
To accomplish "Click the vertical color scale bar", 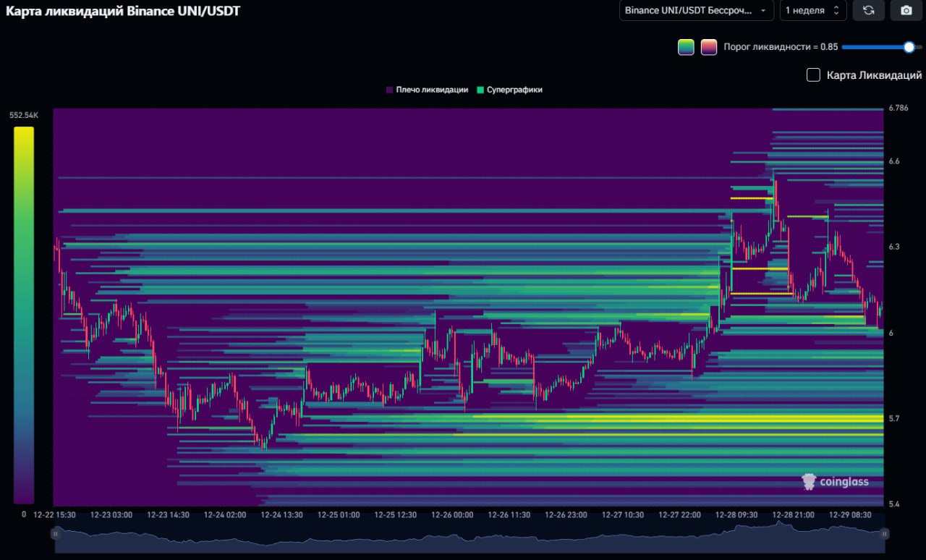I will click(23, 315).
